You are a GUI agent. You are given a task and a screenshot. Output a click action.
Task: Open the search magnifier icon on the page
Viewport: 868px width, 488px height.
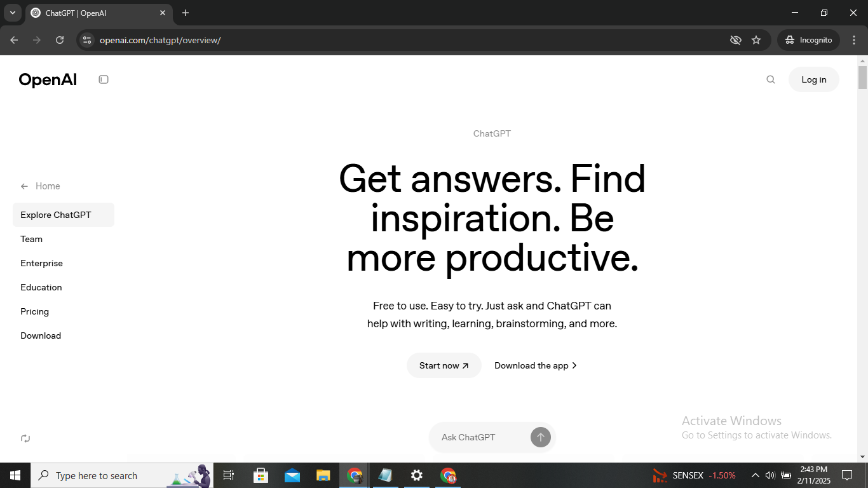pos(771,79)
